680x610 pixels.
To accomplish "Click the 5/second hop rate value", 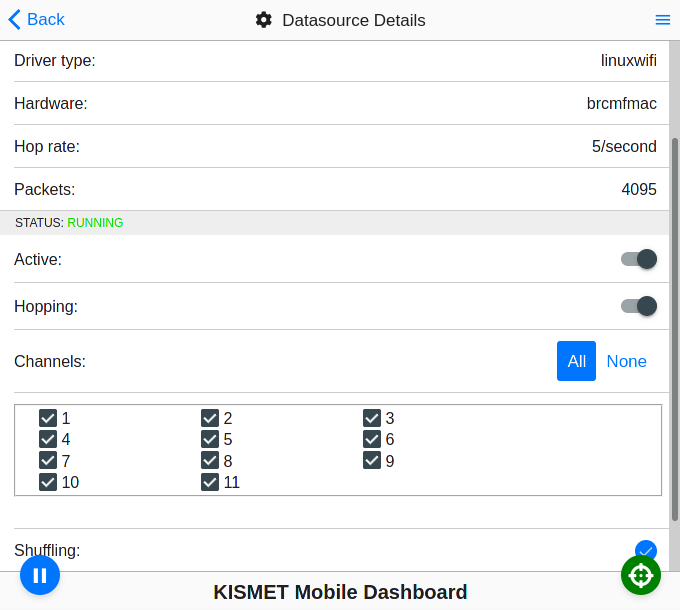I will point(624,147).
